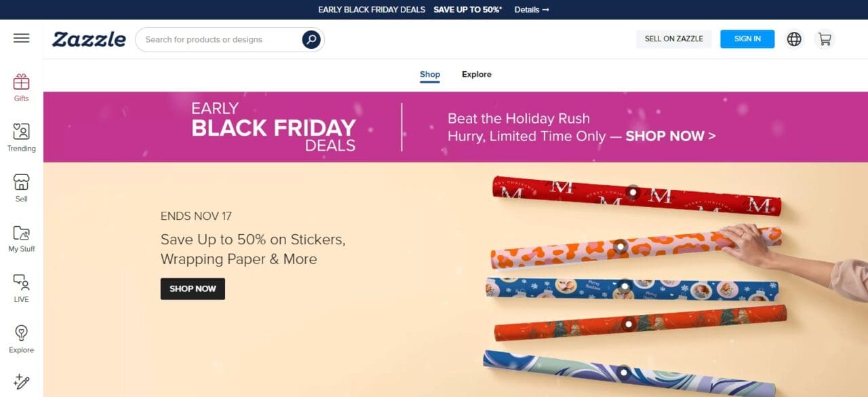Open the shopping cart icon

pos(825,39)
